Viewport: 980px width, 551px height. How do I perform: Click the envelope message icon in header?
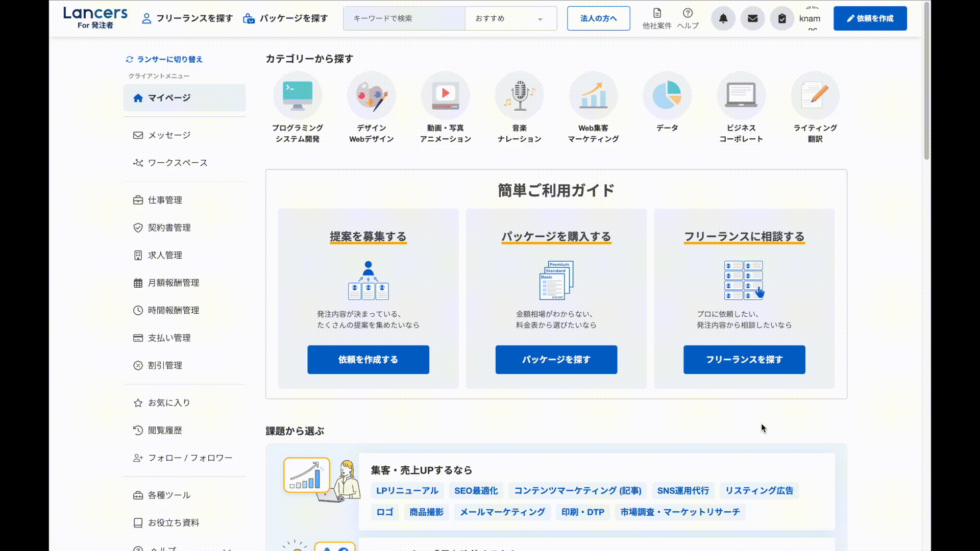pos(752,18)
